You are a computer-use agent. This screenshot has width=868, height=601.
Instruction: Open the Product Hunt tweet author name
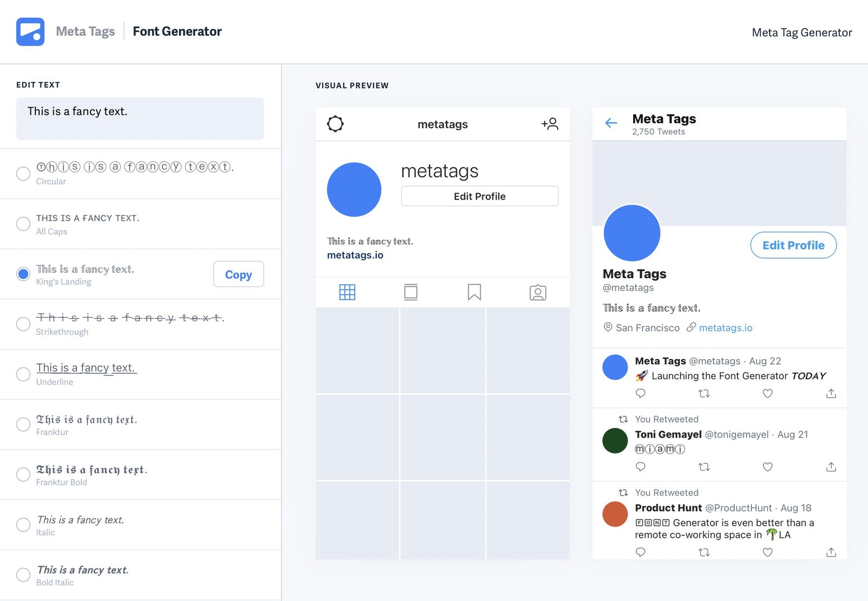pos(668,508)
